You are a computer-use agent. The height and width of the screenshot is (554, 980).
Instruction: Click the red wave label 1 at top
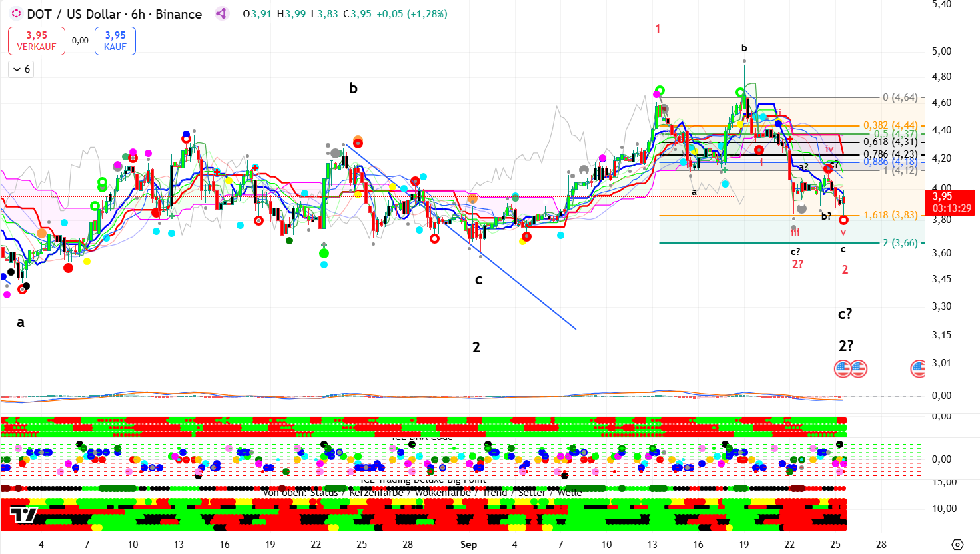click(x=658, y=29)
